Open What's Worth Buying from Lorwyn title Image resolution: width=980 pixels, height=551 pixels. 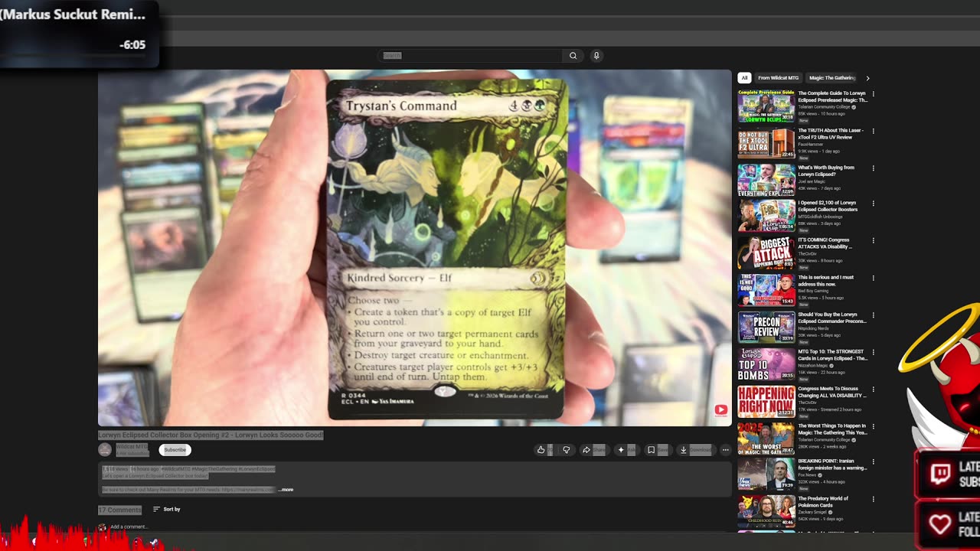[826, 171]
